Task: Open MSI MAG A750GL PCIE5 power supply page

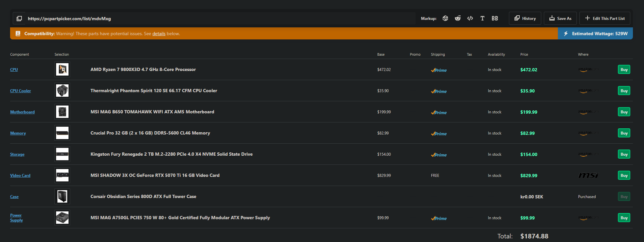Action: pyautogui.click(x=180, y=218)
